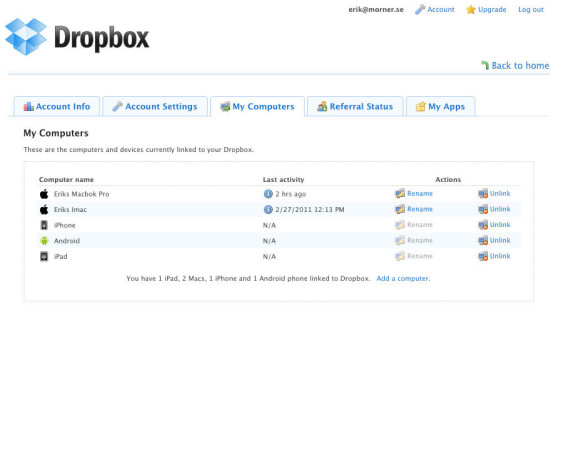The height and width of the screenshot is (449, 576).
Task: Click rename icon for Eriks Imac
Action: coord(400,209)
